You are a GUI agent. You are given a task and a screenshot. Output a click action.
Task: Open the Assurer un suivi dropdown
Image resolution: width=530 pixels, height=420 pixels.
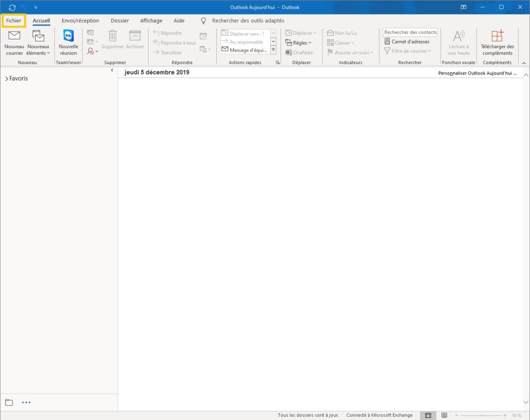coord(350,52)
